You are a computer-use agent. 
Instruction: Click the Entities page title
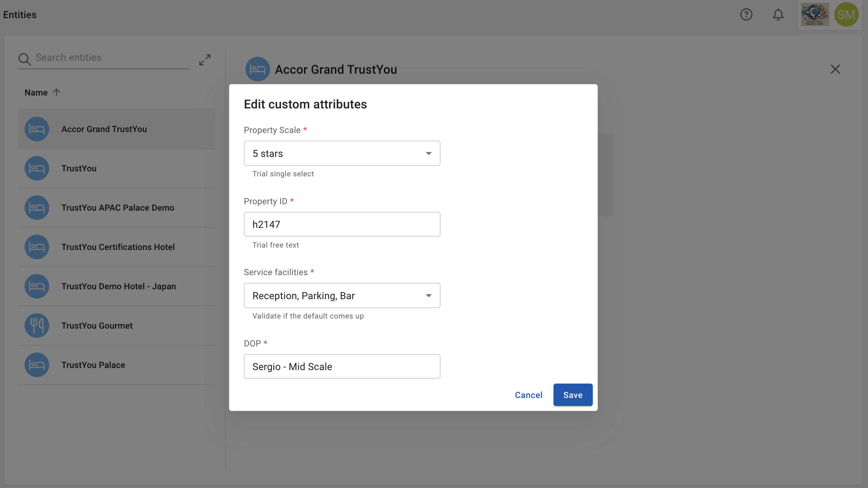(x=20, y=15)
